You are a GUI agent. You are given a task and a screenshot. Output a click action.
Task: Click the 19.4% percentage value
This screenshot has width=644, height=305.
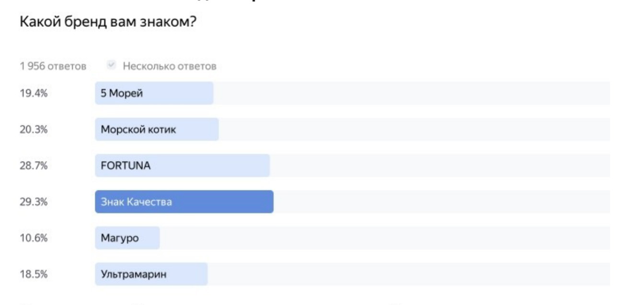pos(34,94)
